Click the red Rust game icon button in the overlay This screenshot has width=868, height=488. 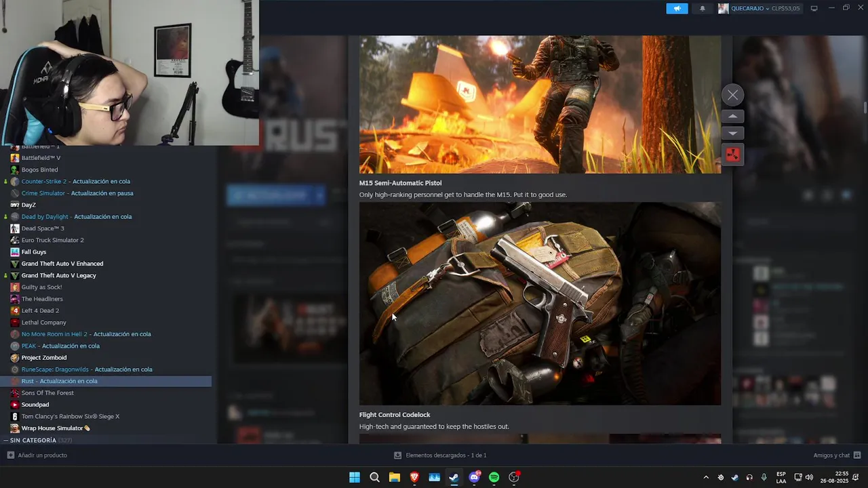click(x=732, y=155)
